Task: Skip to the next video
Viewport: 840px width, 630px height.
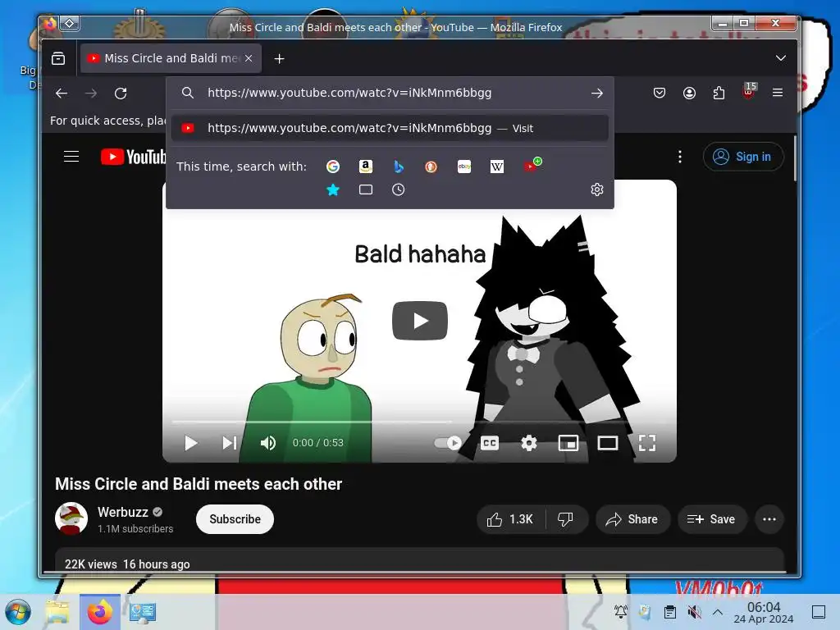Action: (x=230, y=443)
